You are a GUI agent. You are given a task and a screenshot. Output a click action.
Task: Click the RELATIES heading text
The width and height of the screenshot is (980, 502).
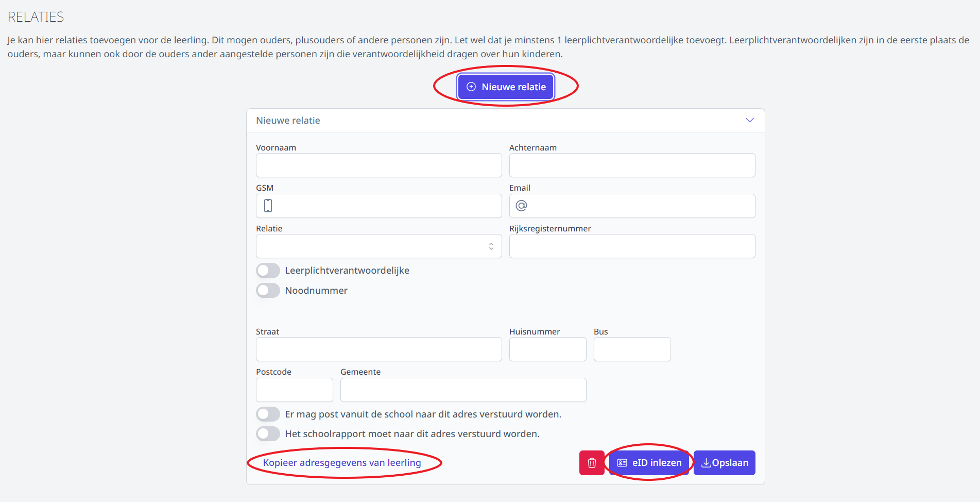click(x=36, y=17)
